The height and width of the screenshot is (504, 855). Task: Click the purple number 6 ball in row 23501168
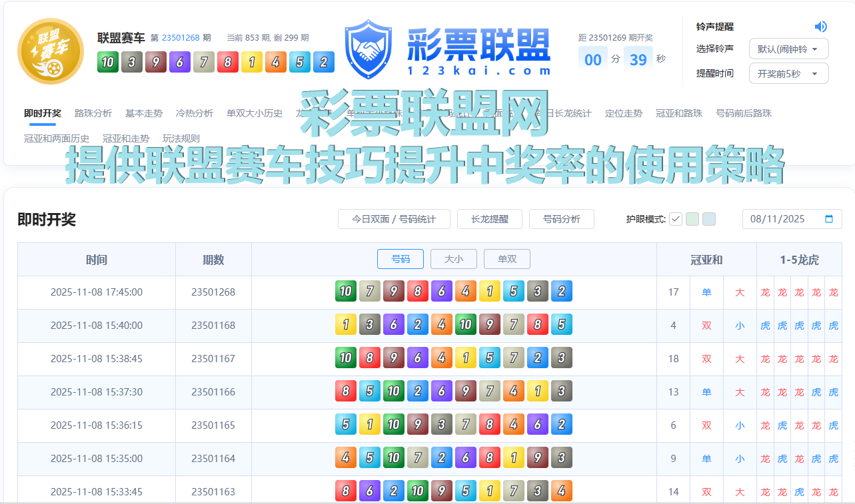coord(394,326)
